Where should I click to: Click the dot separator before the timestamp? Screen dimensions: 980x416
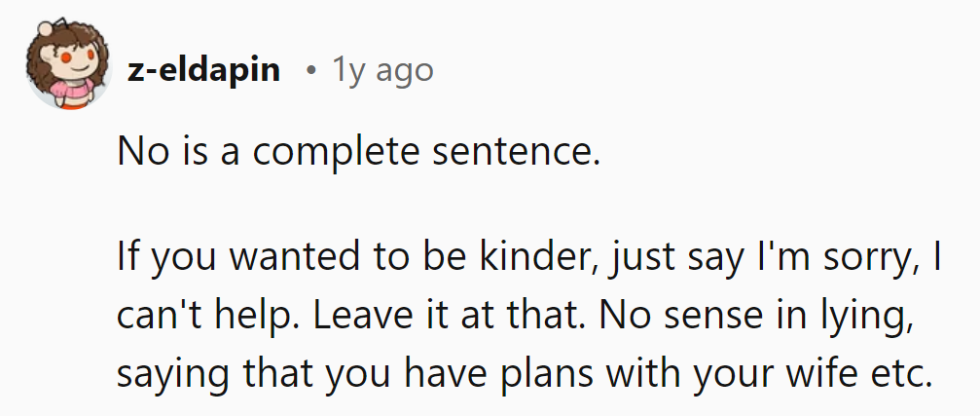(309, 71)
